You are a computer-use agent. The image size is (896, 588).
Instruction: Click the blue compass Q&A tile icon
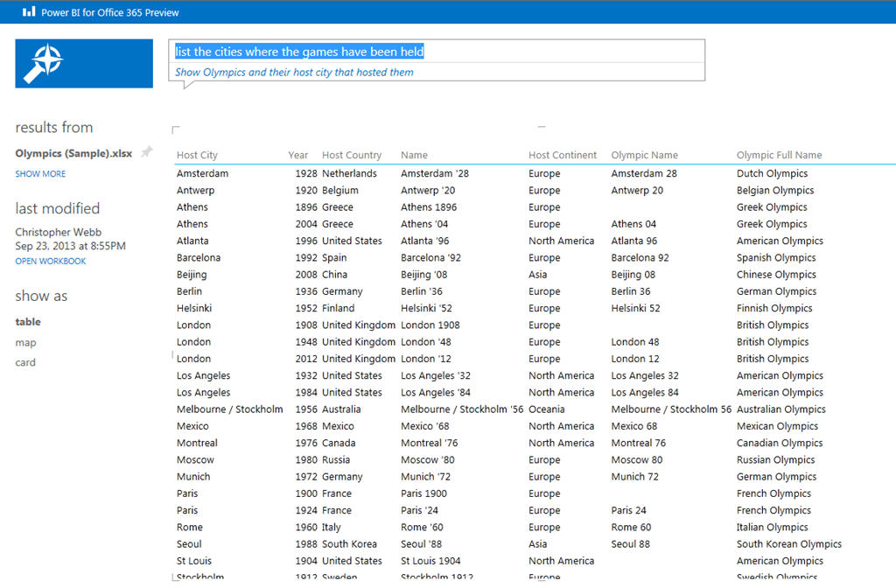click(x=83, y=63)
